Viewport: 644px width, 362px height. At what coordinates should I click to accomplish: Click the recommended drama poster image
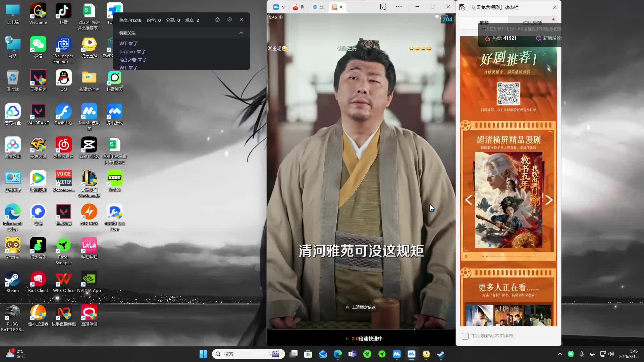coord(508,200)
